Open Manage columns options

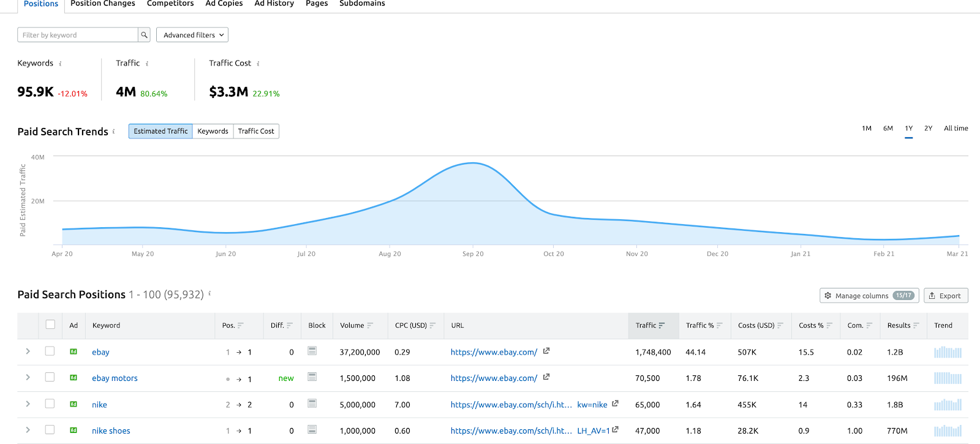869,295
